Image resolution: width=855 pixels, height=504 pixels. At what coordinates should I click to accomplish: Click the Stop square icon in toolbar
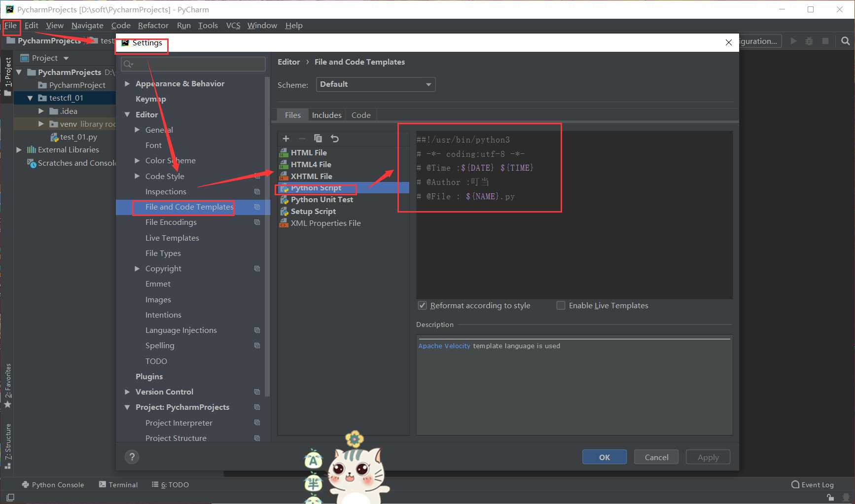coord(825,41)
